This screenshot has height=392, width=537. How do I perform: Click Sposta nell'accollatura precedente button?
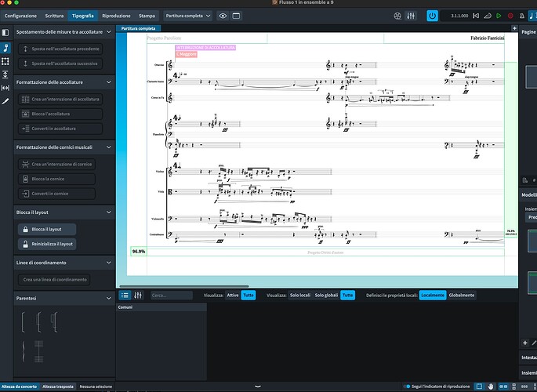(x=60, y=49)
